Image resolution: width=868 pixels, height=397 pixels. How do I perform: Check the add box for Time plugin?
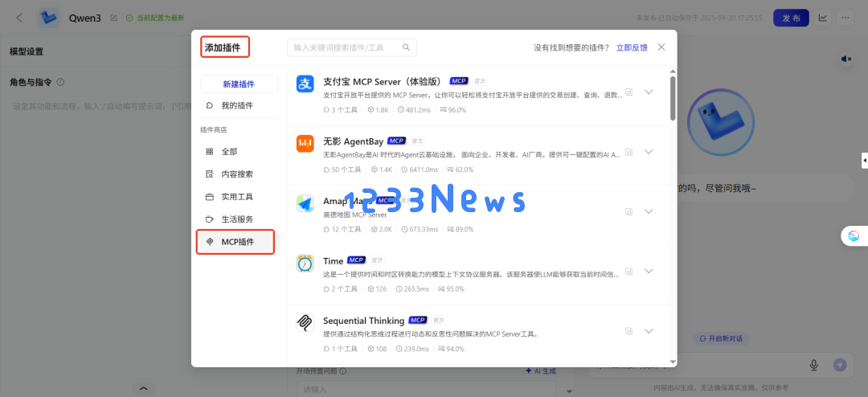628,272
